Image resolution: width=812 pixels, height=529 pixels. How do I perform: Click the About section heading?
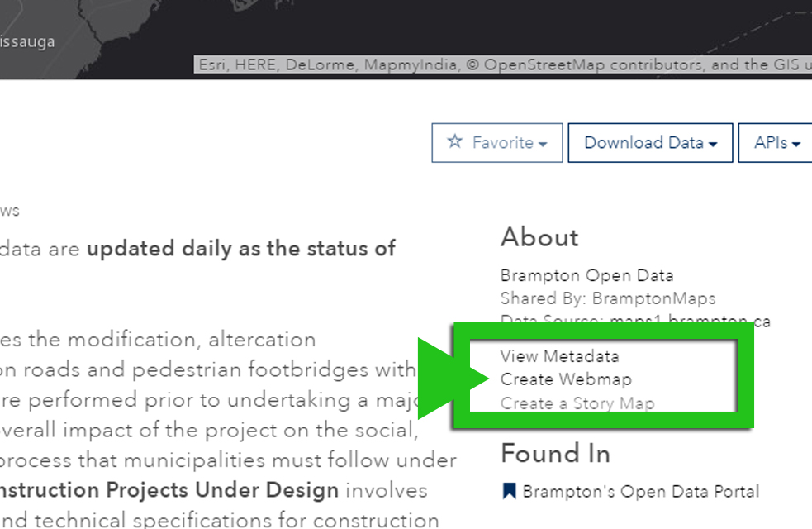point(539,238)
